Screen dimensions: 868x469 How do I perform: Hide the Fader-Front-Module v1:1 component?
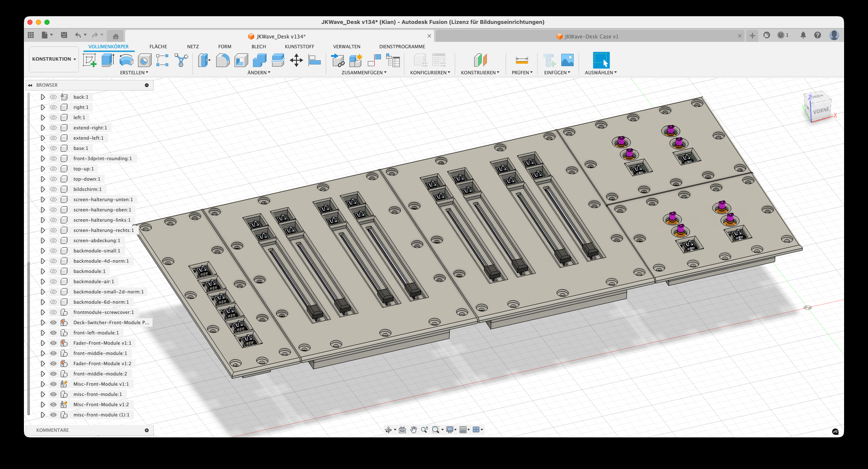pyautogui.click(x=53, y=343)
